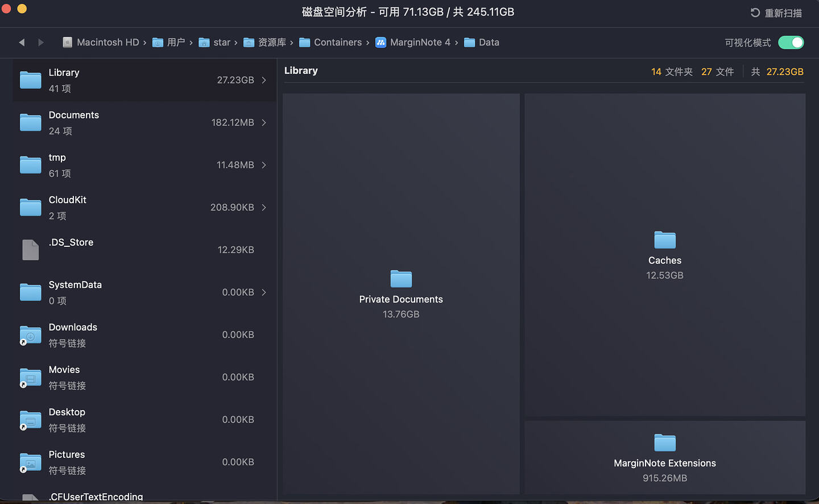Screen dimensions: 819x504
Task: Click the .DS_Store file icon
Action: pyautogui.click(x=31, y=250)
